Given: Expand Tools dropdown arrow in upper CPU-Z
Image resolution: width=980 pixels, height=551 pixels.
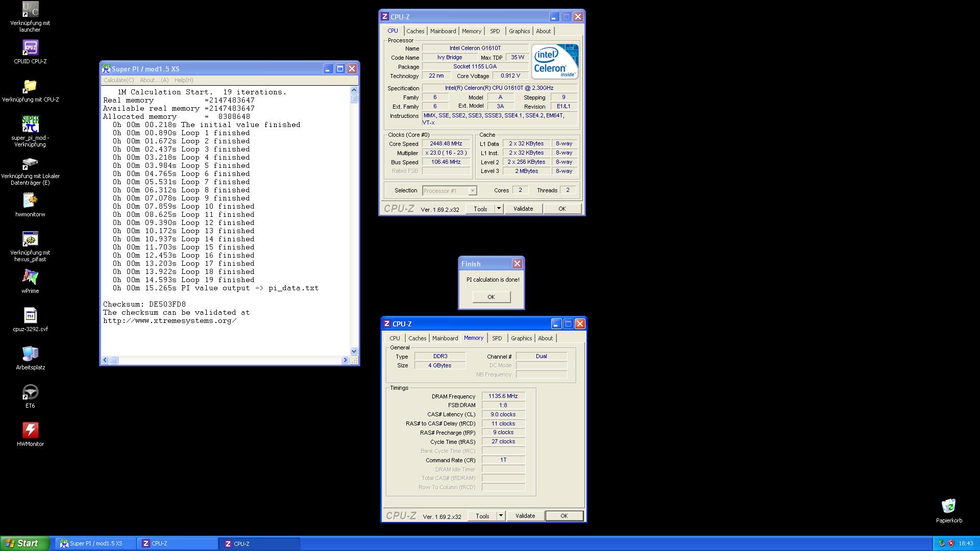Looking at the screenshot, I should pos(499,209).
